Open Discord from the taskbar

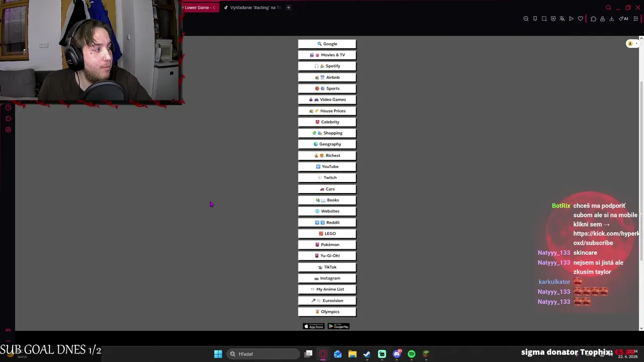[397, 354]
